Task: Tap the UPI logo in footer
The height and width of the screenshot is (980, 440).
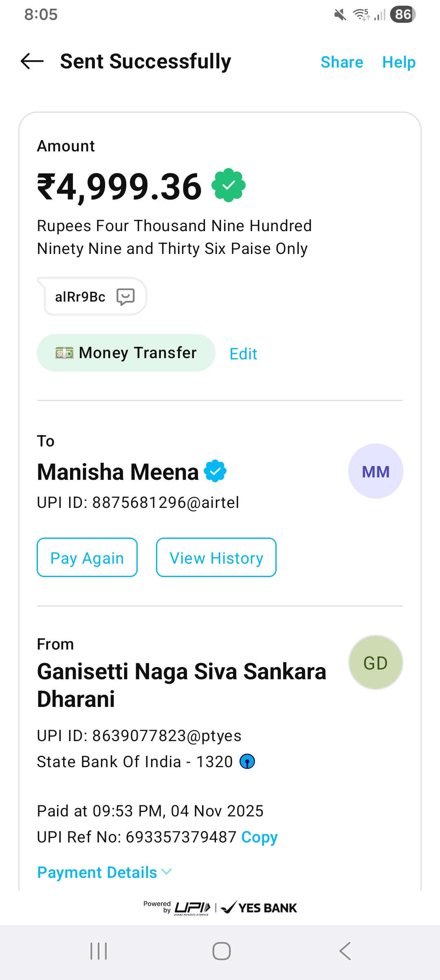Action: tap(192, 908)
